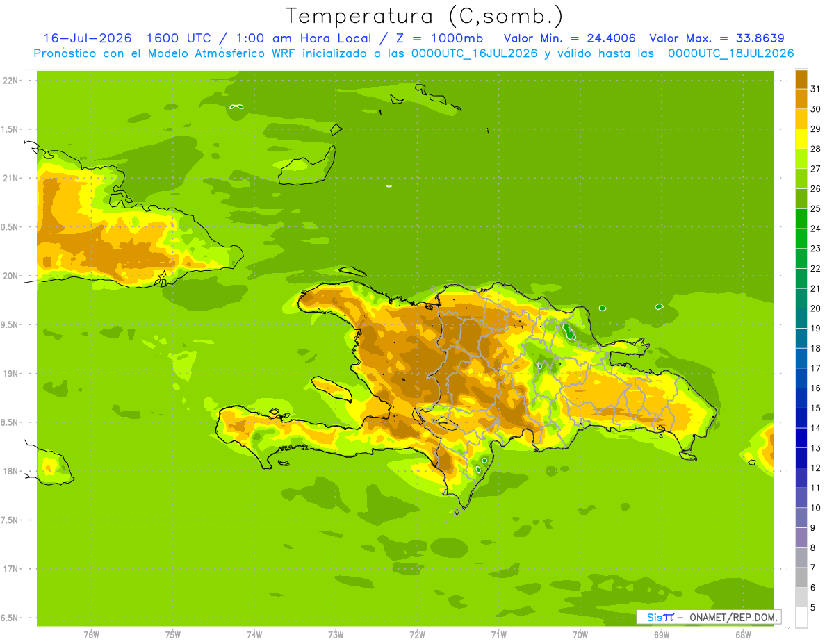Pick the amber swatch between 29 and 30
Screen dimensions: 834x644
(801, 119)
